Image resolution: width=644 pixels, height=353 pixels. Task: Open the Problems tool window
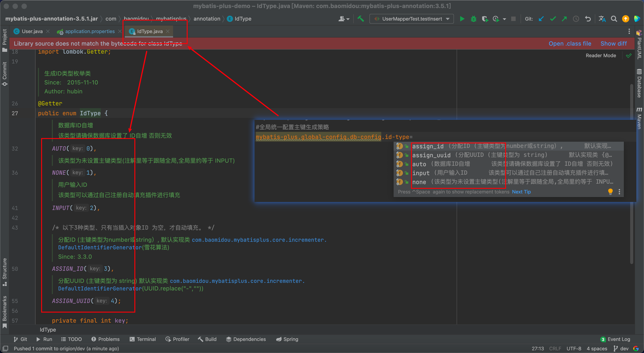106,339
